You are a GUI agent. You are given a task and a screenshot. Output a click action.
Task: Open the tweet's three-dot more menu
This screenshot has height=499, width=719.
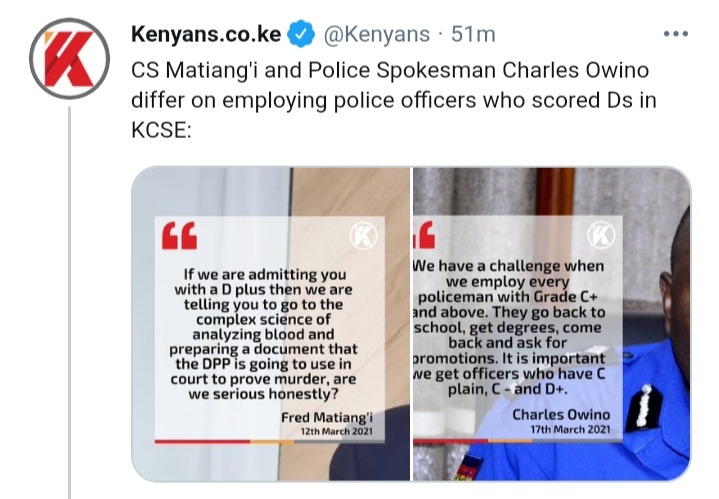tap(676, 33)
